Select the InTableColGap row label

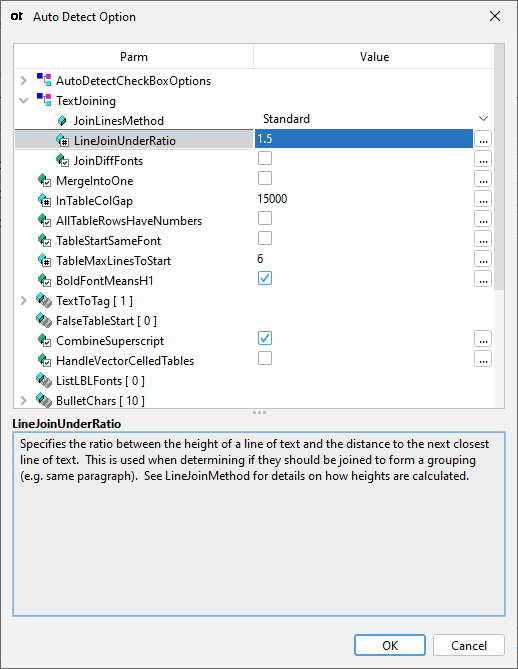pos(94,201)
